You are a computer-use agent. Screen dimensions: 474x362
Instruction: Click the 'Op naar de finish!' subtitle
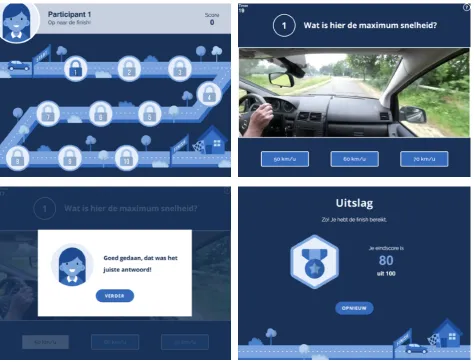[x=69, y=22]
